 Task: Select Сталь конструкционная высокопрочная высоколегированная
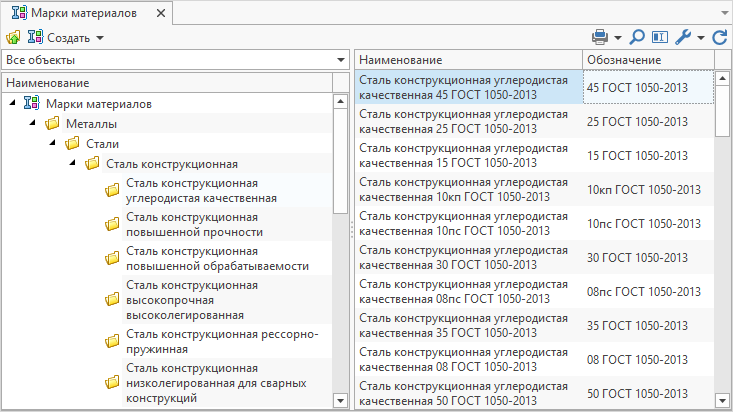click(192, 300)
